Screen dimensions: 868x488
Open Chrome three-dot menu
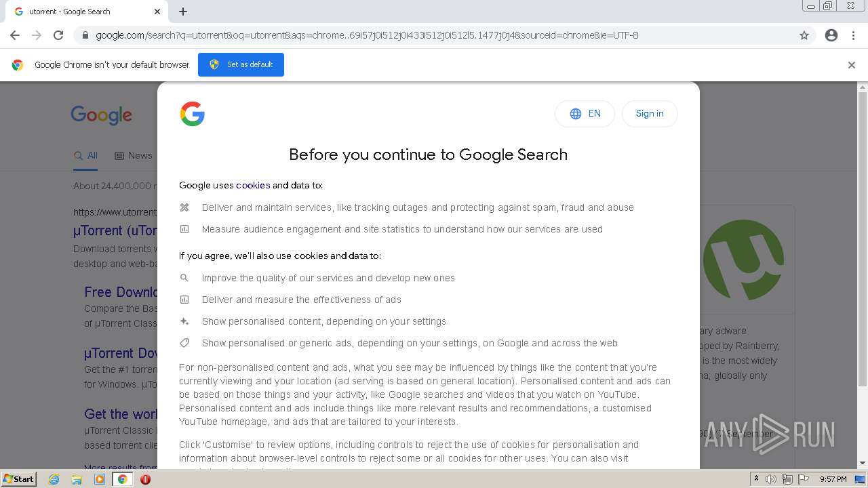coord(853,35)
